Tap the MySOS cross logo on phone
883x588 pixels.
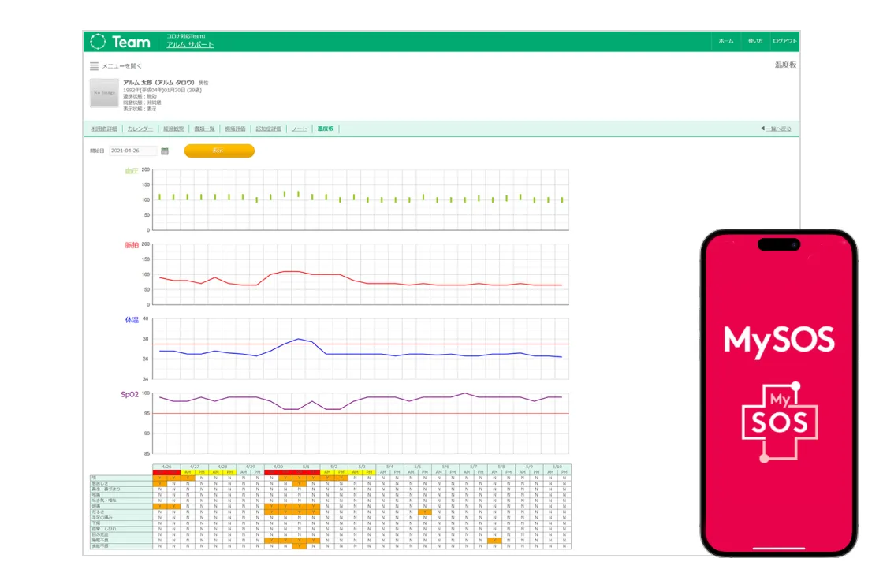(779, 422)
